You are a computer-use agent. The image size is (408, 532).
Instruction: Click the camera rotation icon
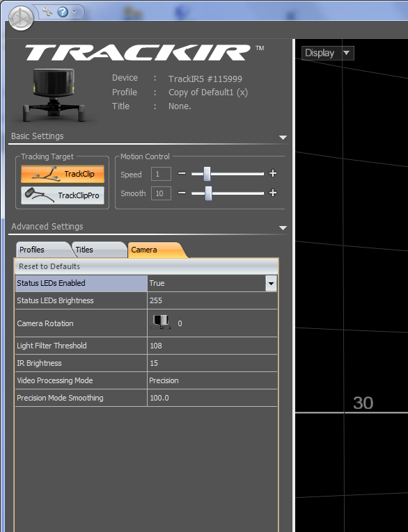click(x=162, y=322)
